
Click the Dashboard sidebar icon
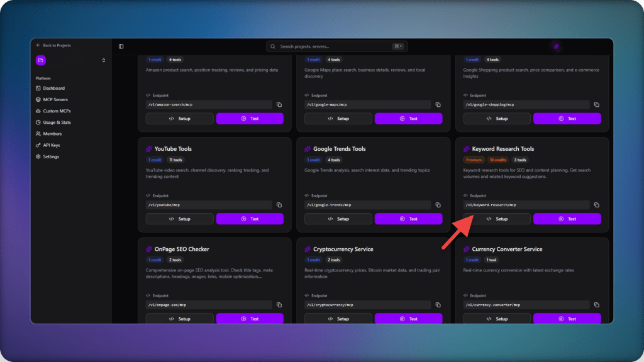[x=38, y=88]
